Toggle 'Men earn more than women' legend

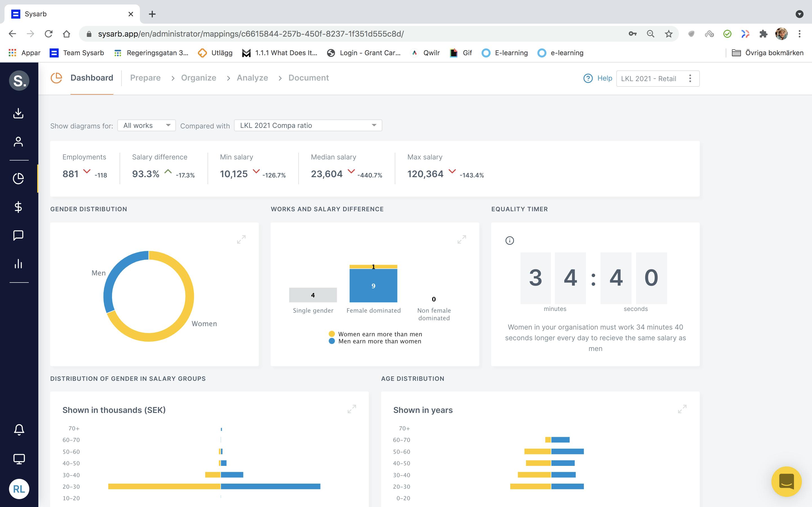[x=379, y=341]
